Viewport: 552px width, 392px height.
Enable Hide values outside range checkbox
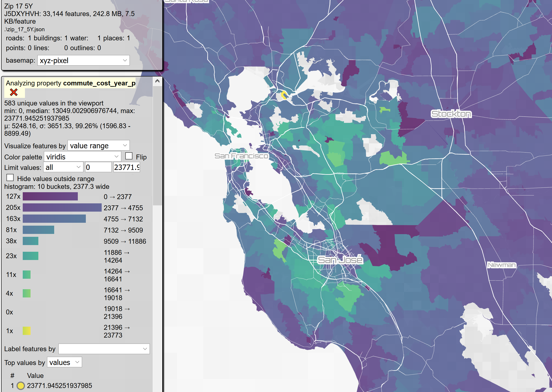(10, 178)
